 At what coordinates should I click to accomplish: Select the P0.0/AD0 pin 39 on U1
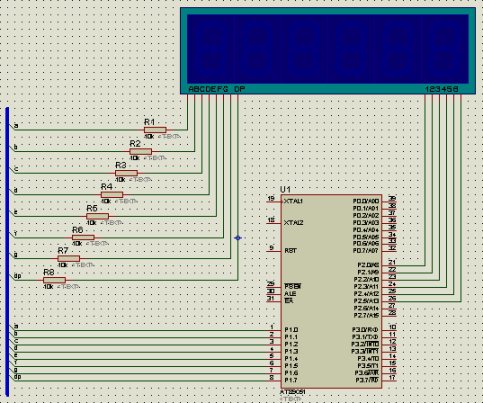389,201
